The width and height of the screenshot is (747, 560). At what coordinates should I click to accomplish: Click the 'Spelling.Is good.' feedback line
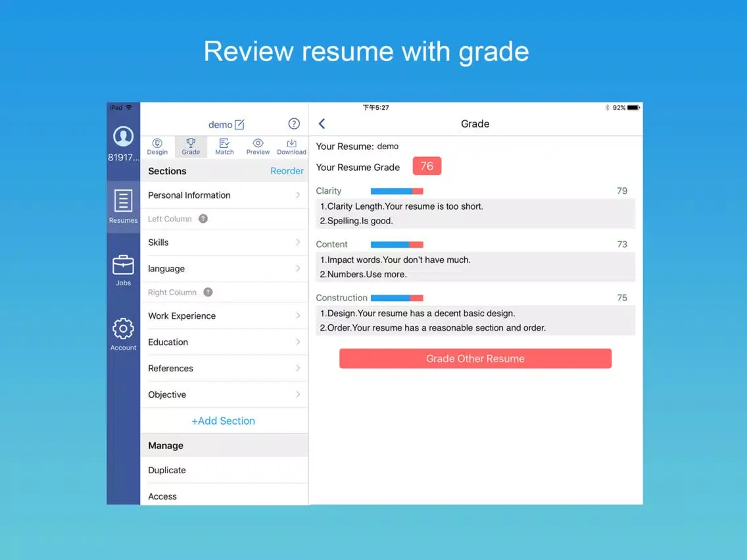click(x=356, y=220)
